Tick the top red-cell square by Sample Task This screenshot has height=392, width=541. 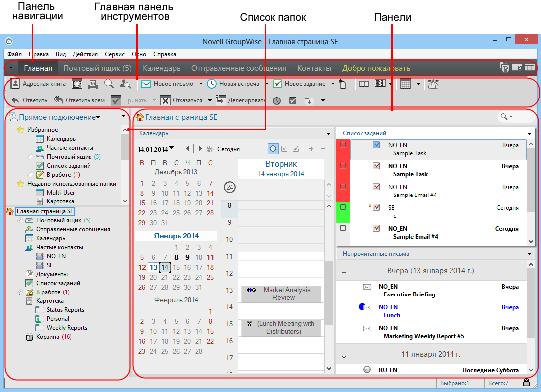tap(343, 145)
